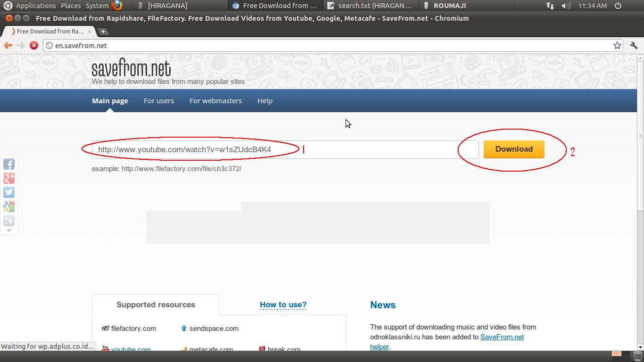
Task: Click the browser forward arrow
Action: pos(21,45)
